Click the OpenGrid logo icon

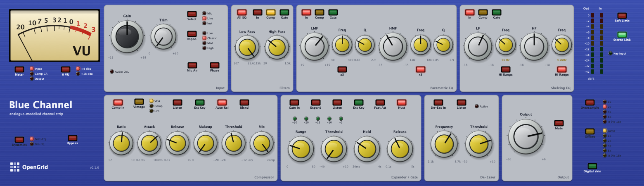pos(15,167)
